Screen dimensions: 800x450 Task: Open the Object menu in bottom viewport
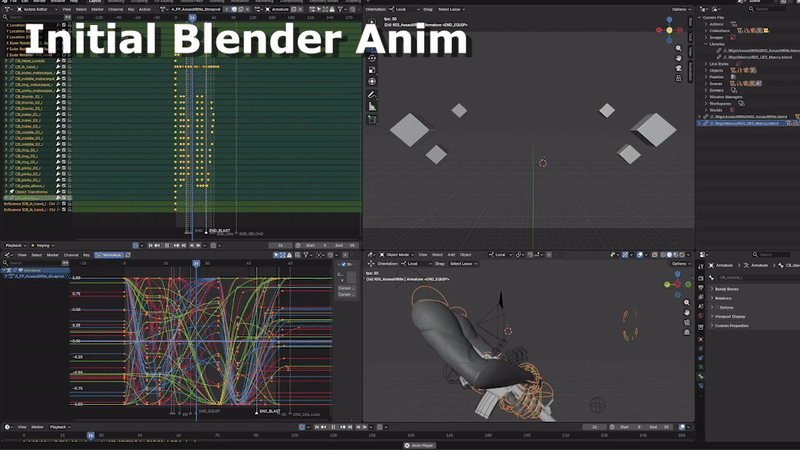465,255
